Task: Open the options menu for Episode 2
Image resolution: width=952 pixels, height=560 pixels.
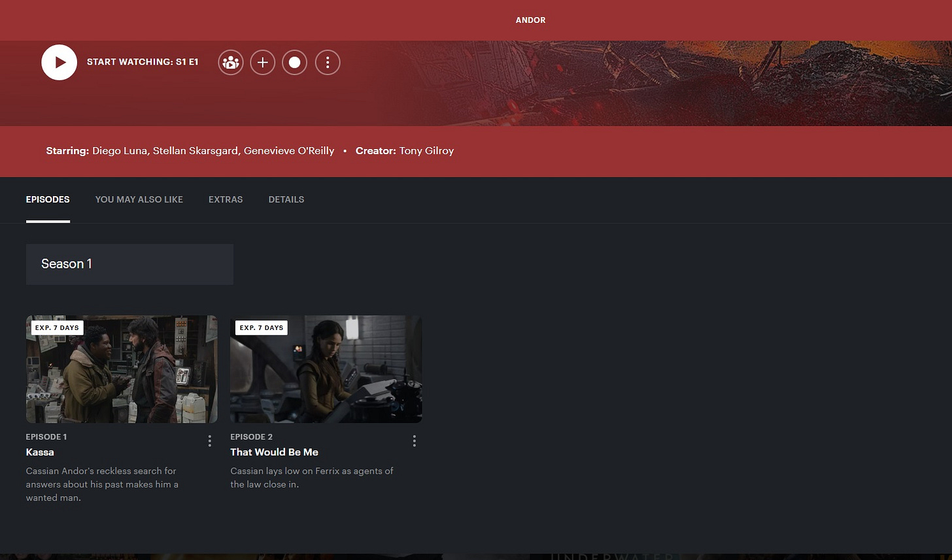Action: (x=415, y=441)
